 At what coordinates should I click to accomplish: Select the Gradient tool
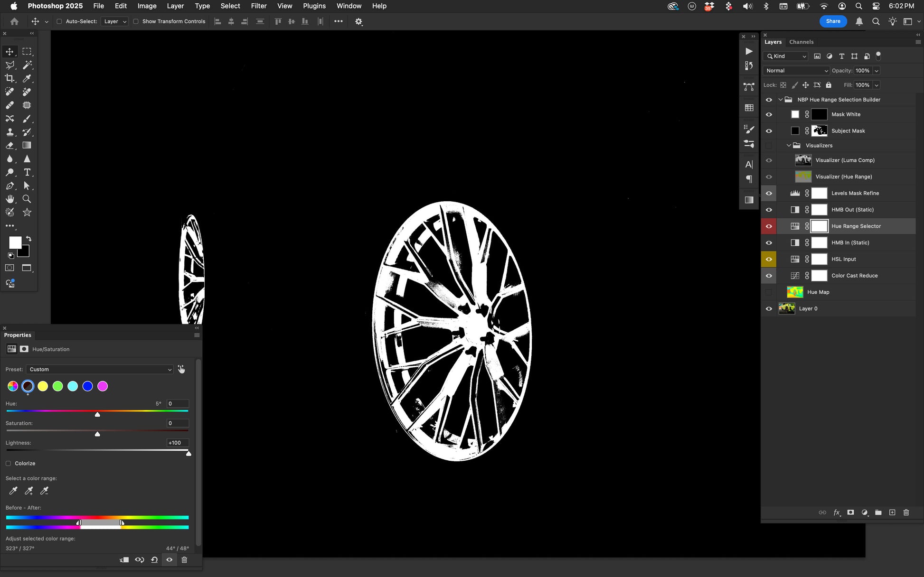click(x=27, y=145)
